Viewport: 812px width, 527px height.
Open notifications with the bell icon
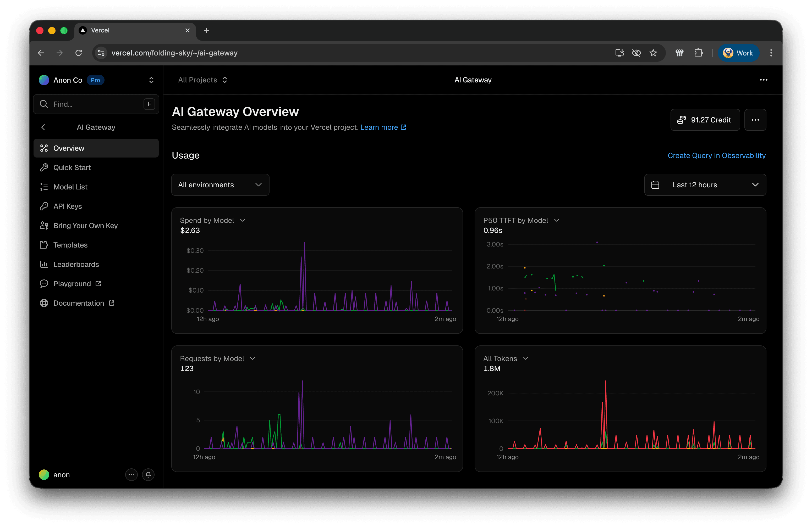click(148, 474)
